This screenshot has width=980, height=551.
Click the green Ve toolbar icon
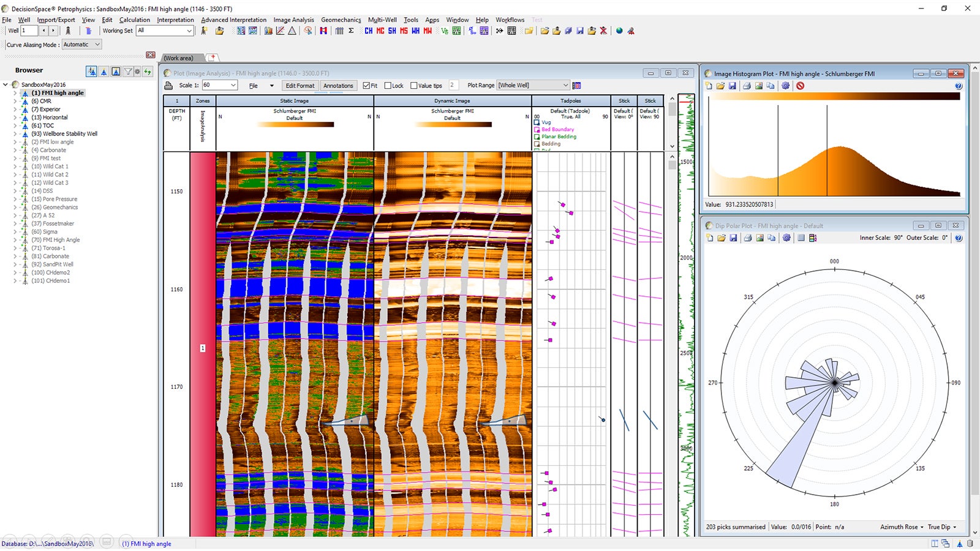(445, 31)
